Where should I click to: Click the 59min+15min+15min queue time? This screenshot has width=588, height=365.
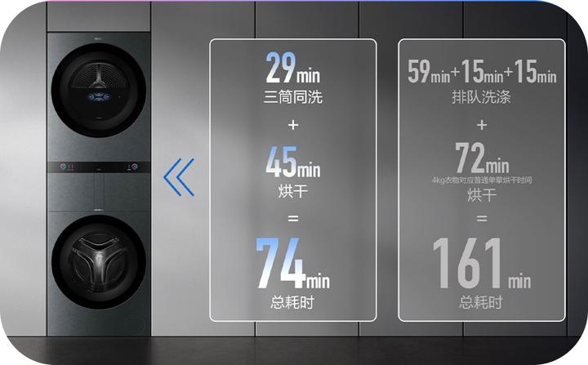tap(481, 73)
